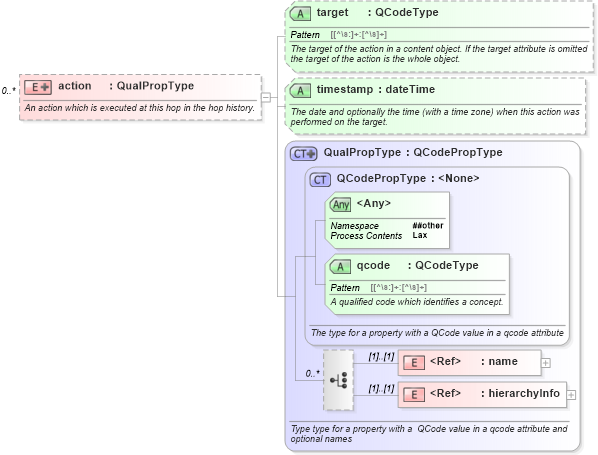
Task: Click 'A qualified code which identifies a concept'
Action: pyautogui.click(x=417, y=302)
